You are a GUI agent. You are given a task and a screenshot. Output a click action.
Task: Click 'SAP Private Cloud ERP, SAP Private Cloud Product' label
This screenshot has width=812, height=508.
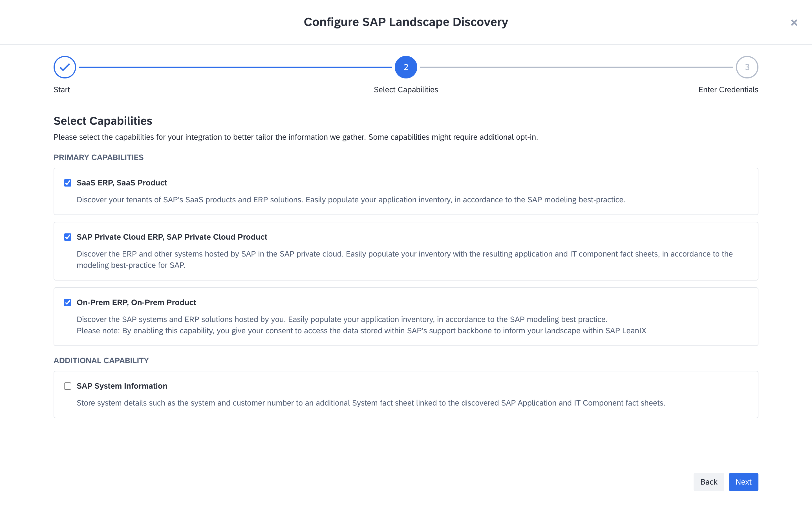(x=172, y=237)
